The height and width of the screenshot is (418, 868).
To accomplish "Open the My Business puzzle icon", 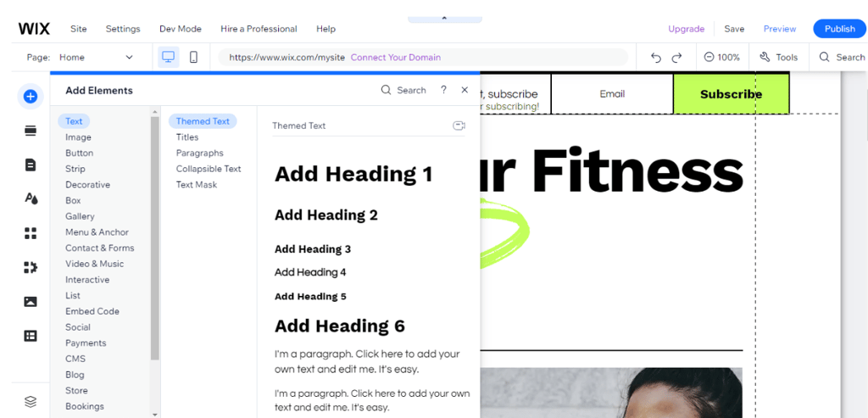I will click(x=31, y=267).
